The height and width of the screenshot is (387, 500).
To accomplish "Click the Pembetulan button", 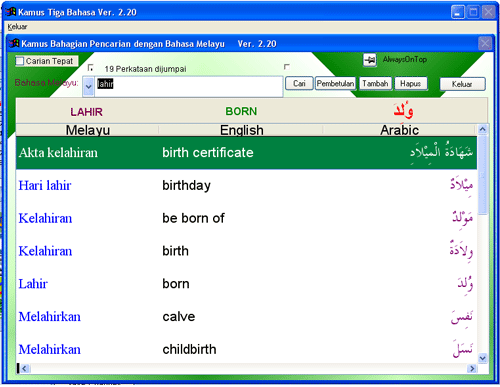I will point(335,83).
